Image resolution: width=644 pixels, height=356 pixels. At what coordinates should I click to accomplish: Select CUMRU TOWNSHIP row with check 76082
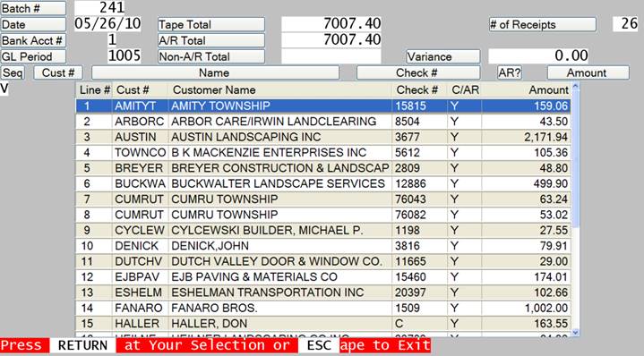323,215
